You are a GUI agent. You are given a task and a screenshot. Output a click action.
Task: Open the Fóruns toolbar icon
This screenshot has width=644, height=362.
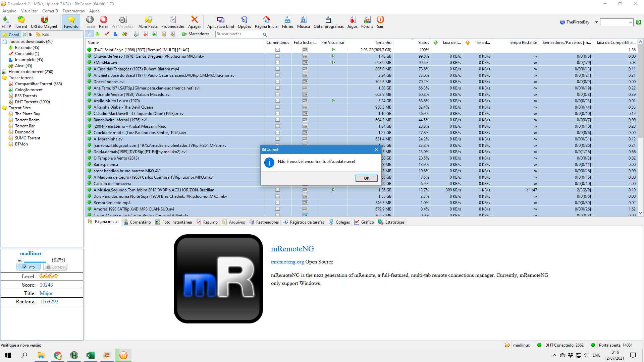367,20
